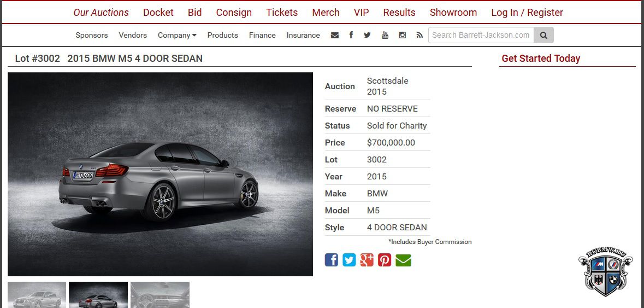Go to the Results menu item
Viewport: 644px width, 308px height.
coord(399,13)
